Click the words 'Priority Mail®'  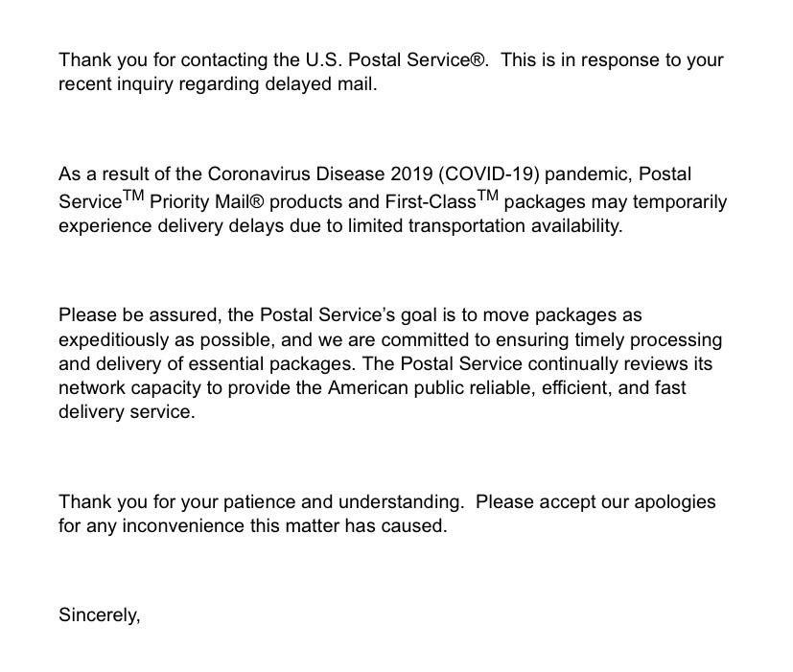point(207,201)
